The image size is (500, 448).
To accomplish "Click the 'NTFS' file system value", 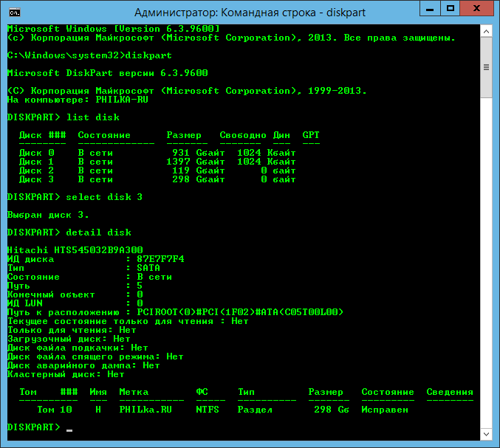I will (x=208, y=410).
